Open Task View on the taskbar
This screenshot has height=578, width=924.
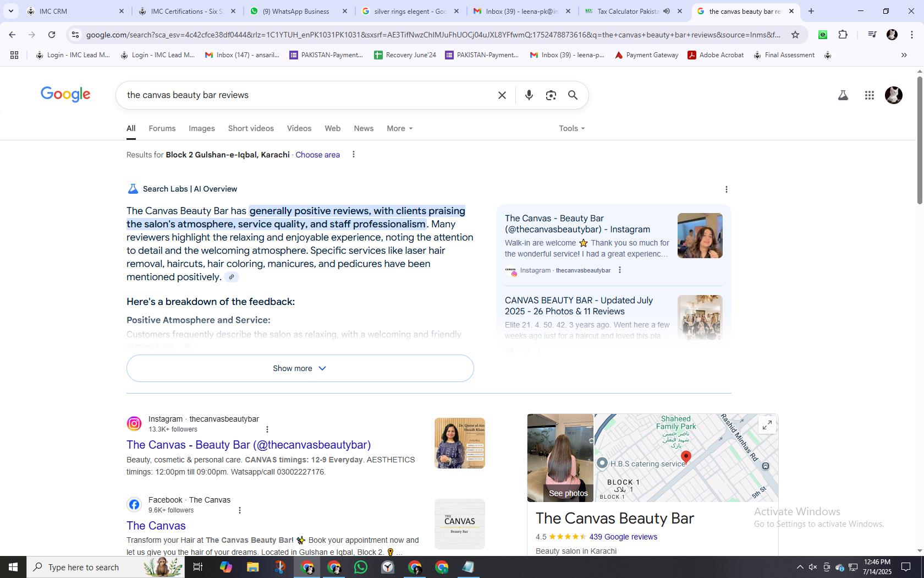point(198,567)
